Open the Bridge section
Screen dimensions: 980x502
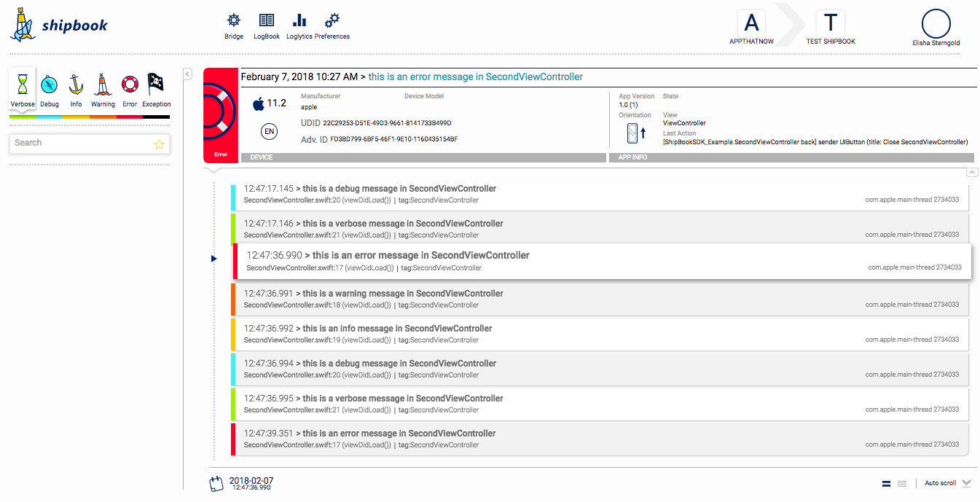pos(234,26)
